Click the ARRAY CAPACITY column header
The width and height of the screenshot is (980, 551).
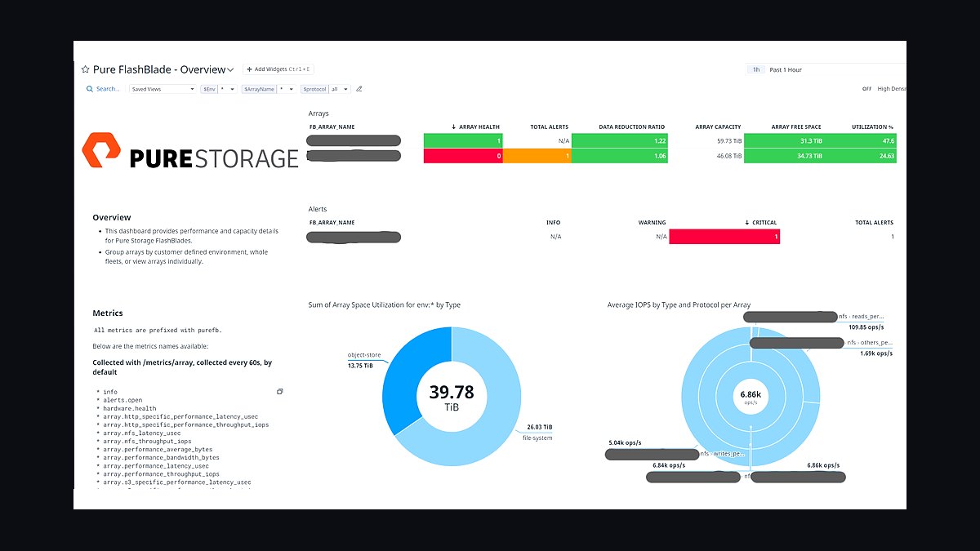pyautogui.click(x=718, y=127)
